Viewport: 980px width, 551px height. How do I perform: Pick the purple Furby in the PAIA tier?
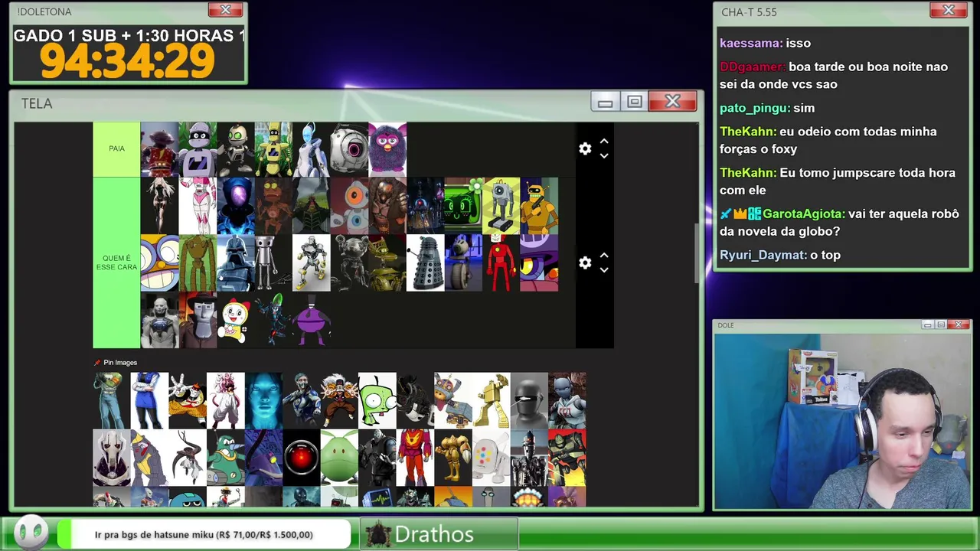click(387, 149)
